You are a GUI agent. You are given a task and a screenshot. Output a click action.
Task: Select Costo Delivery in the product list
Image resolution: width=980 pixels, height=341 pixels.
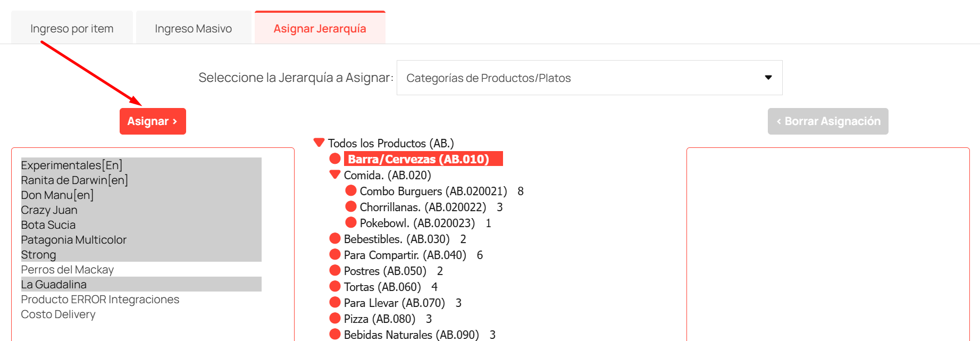tap(58, 314)
